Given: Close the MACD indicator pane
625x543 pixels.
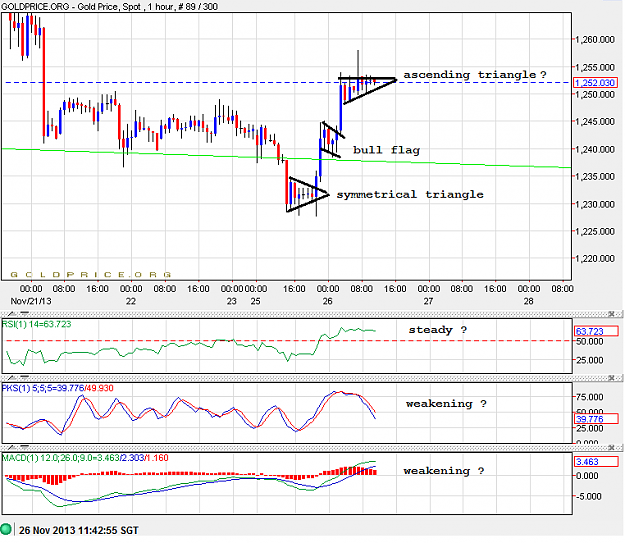Looking at the screenshot, I should pyautogui.click(x=611, y=448).
